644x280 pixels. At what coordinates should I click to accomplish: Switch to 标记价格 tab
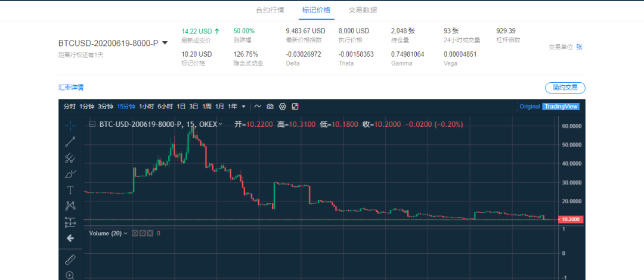(316, 10)
